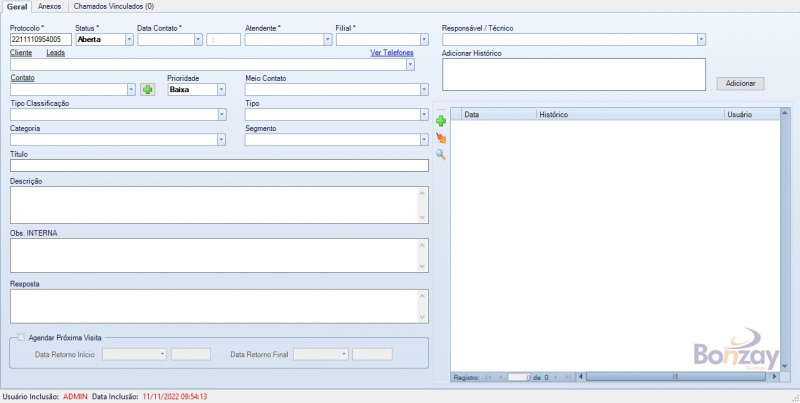Screen dimensions: 800x403
Task: Go to first record in Registro navigator
Action: tap(488, 377)
